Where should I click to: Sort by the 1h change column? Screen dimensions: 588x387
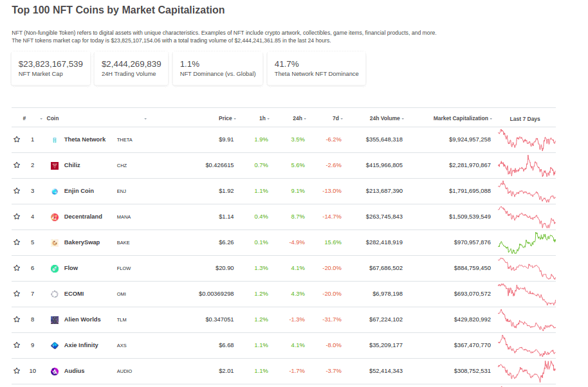coord(264,118)
